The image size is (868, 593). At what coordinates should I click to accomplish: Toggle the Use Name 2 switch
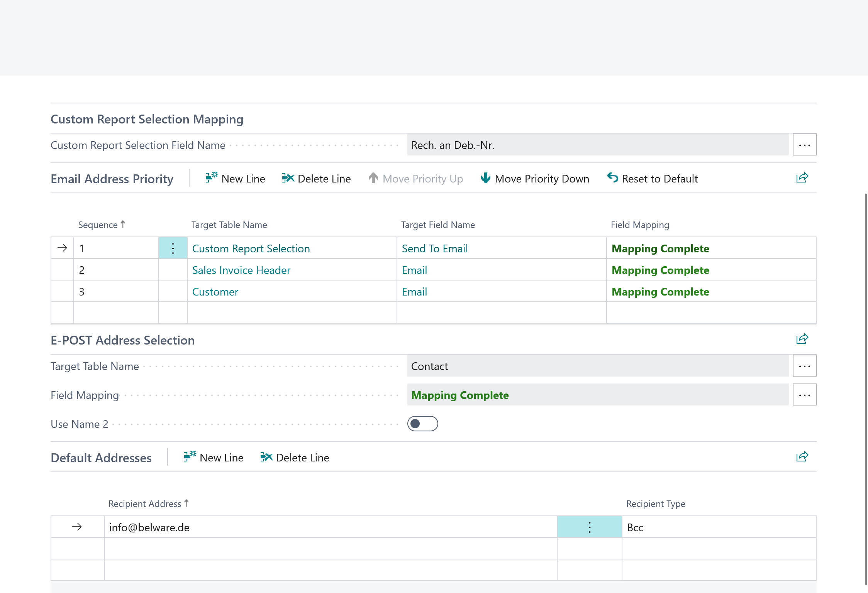422,424
